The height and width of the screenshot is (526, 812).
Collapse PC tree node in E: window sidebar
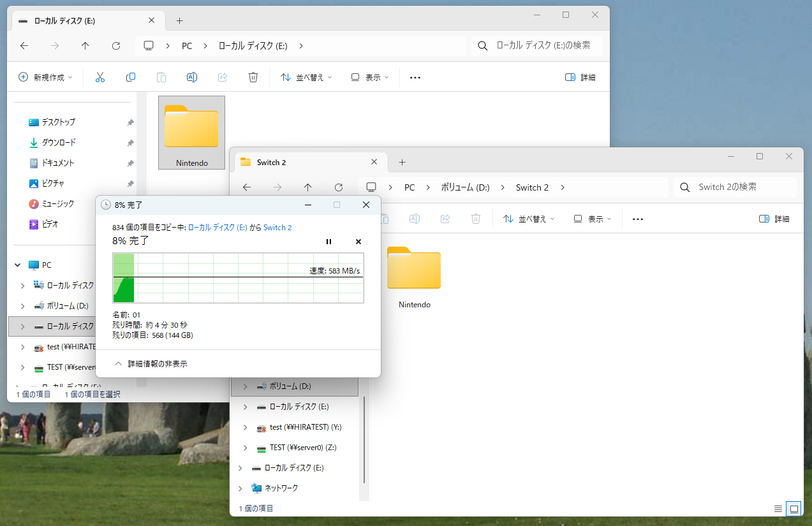(18, 265)
